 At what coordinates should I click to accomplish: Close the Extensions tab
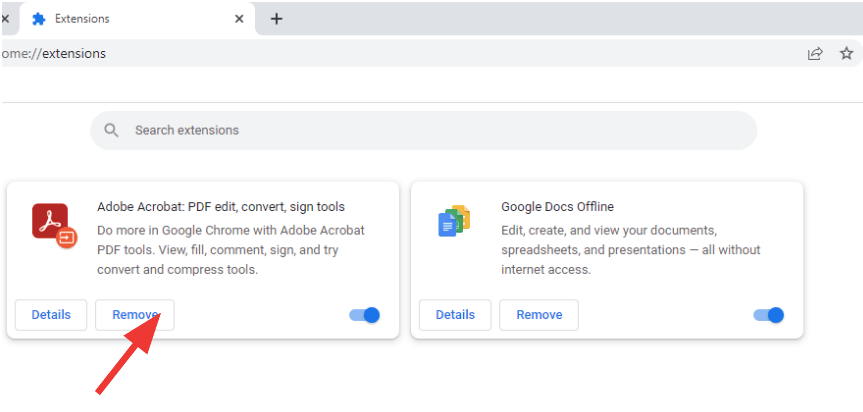click(x=239, y=19)
